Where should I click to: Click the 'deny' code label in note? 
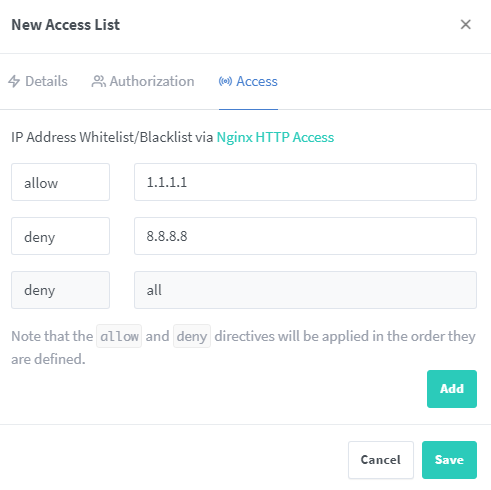192,336
